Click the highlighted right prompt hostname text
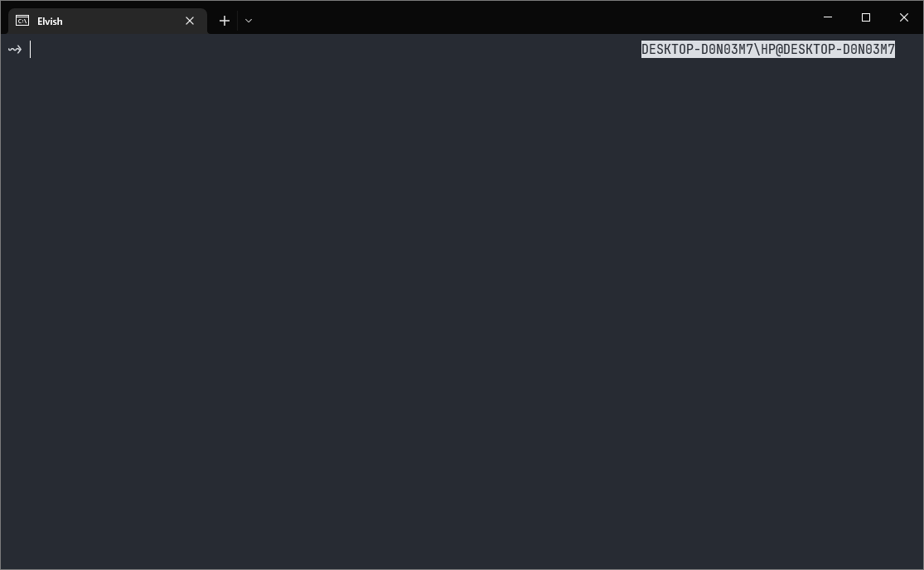The height and width of the screenshot is (570, 924). [768, 50]
